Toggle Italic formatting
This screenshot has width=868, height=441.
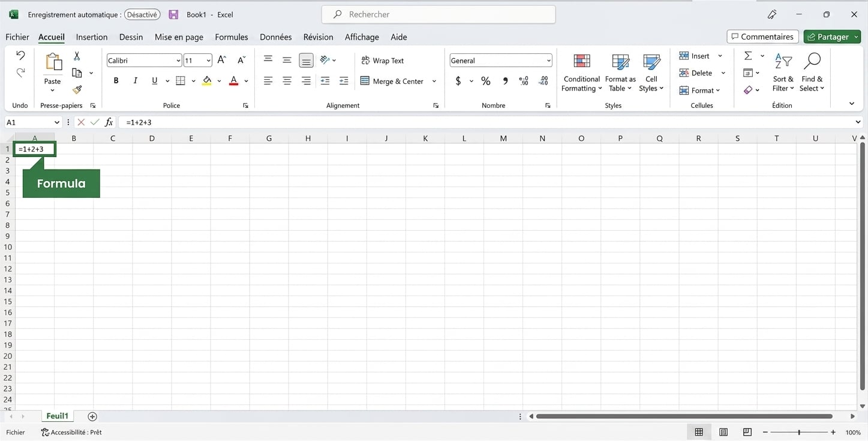pyautogui.click(x=136, y=81)
